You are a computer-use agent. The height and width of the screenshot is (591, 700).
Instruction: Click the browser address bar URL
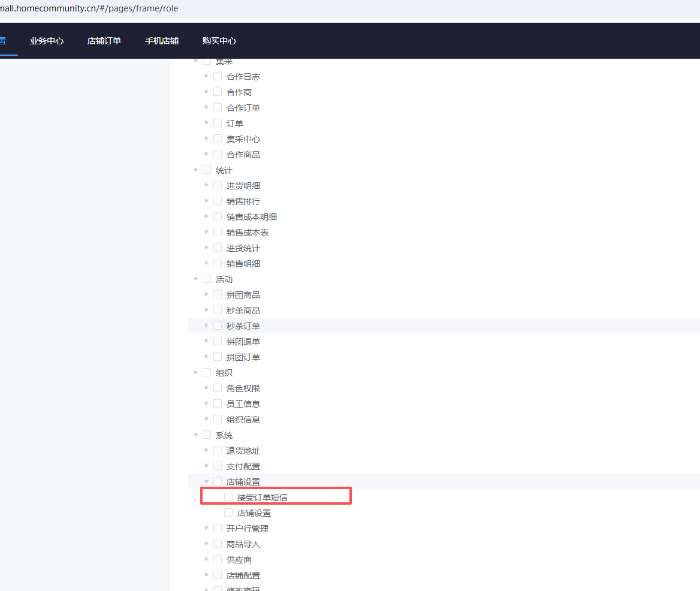tap(90, 9)
